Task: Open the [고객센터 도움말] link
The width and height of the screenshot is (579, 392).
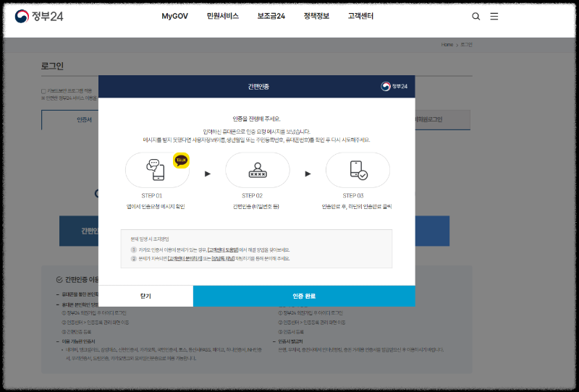Action: point(223,250)
